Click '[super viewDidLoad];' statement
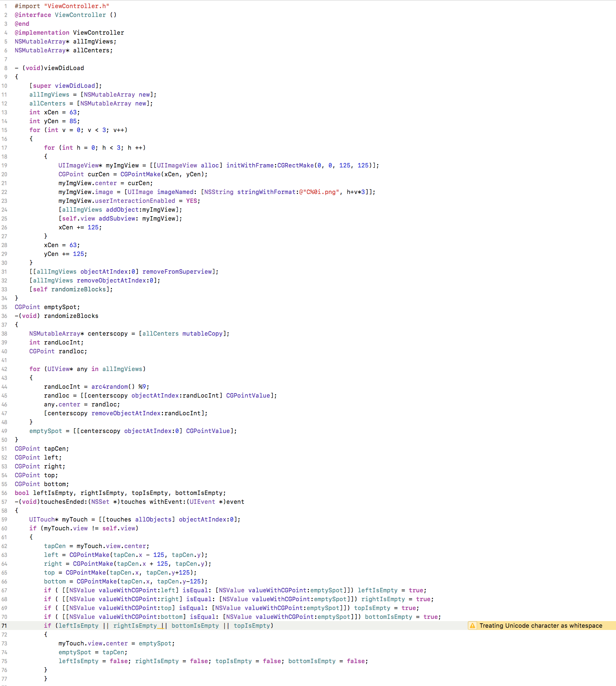616x686 pixels. (66, 86)
